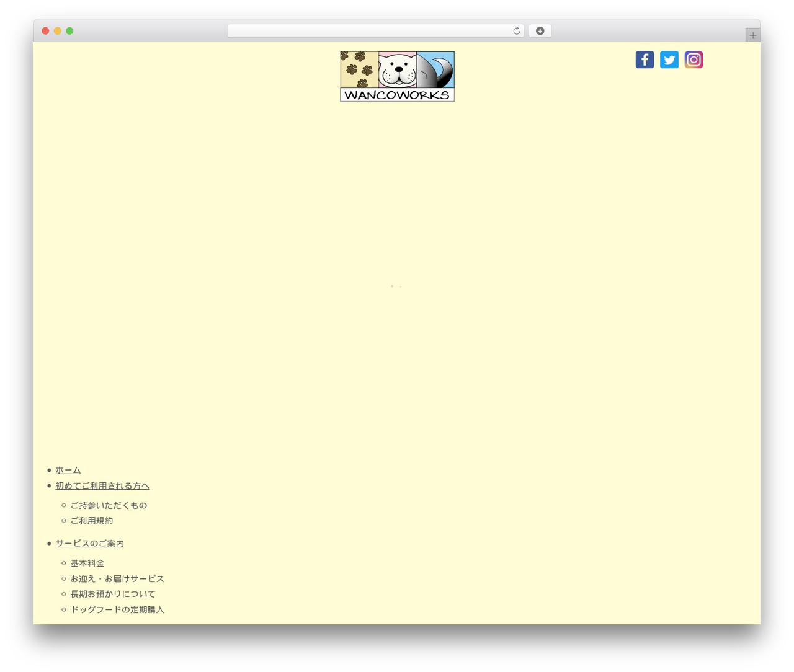
Task: Go to the ホーム link
Action: coord(68,471)
